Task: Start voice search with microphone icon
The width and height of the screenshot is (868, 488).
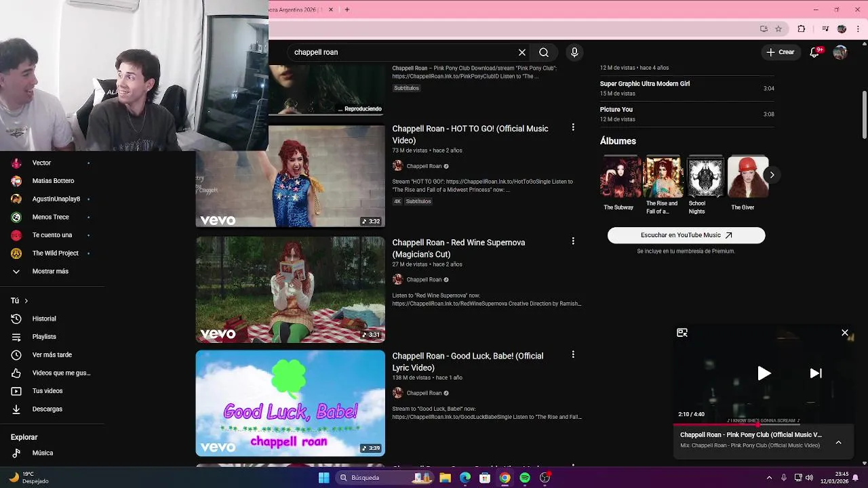Action: 574,52
